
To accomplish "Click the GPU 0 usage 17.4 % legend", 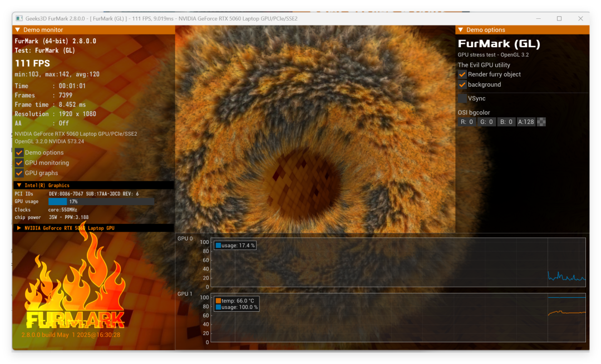I will point(235,246).
